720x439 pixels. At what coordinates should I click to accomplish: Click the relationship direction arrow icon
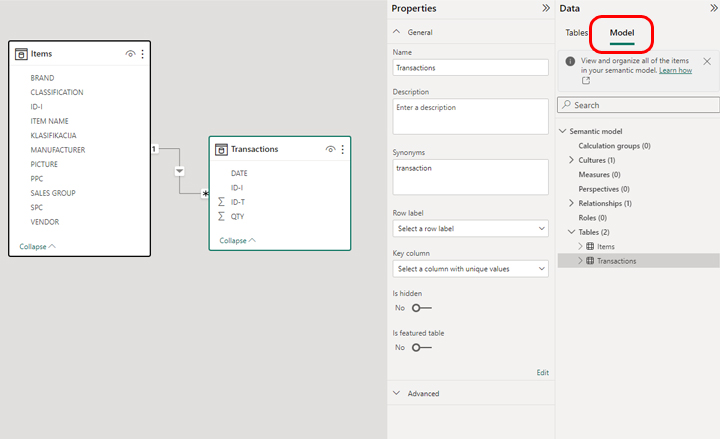tap(180, 171)
